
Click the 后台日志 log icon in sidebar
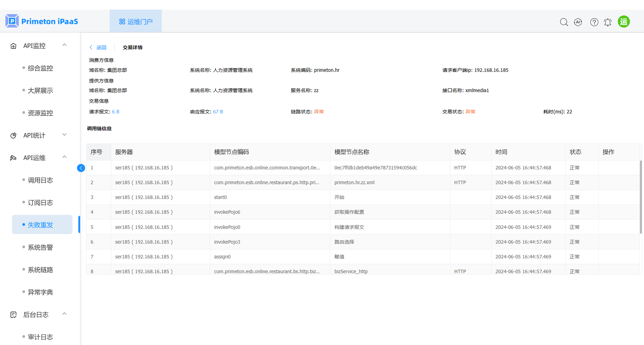coord(13,315)
